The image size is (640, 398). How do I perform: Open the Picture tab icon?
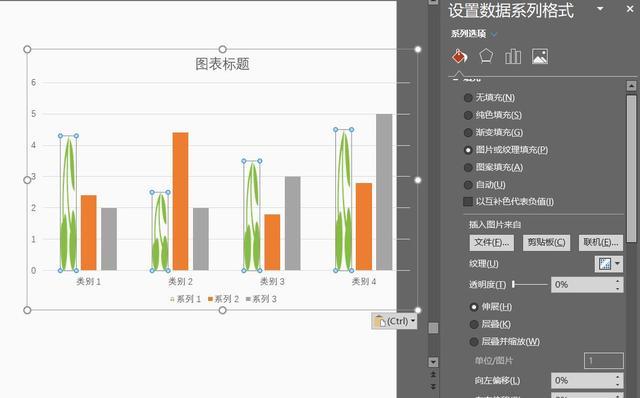click(x=540, y=56)
